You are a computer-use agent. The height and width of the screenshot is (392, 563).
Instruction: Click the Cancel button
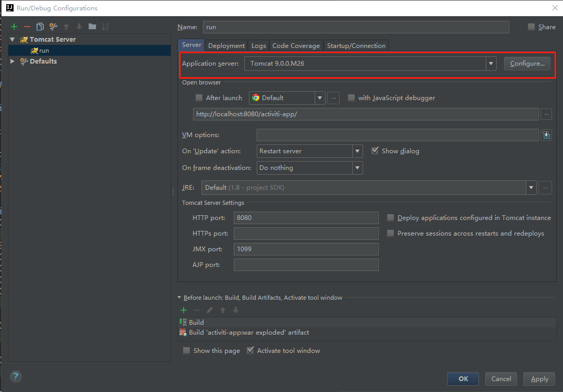501,379
